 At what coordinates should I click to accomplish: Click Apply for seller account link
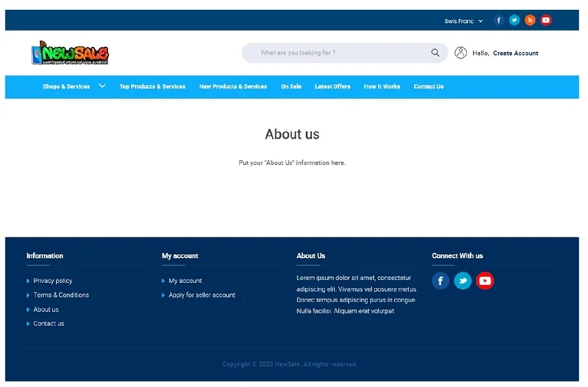(x=202, y=295)
